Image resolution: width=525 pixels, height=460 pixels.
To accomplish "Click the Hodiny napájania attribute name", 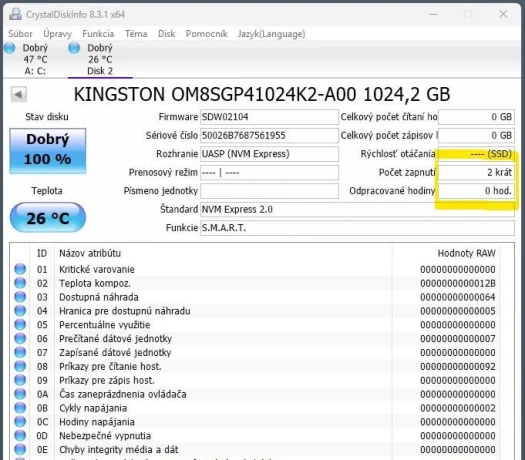I will point(97,422).
